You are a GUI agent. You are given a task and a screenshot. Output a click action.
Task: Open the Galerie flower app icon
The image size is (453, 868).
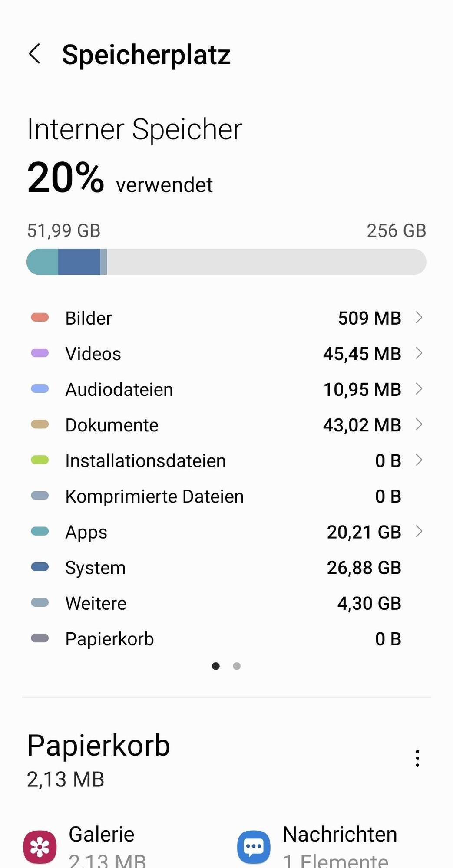click(40, 847)
